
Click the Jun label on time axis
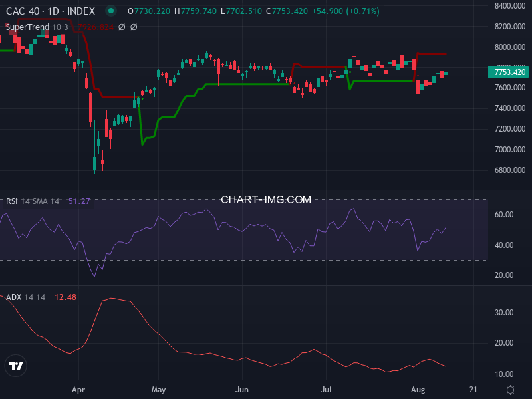click(242, 390)
